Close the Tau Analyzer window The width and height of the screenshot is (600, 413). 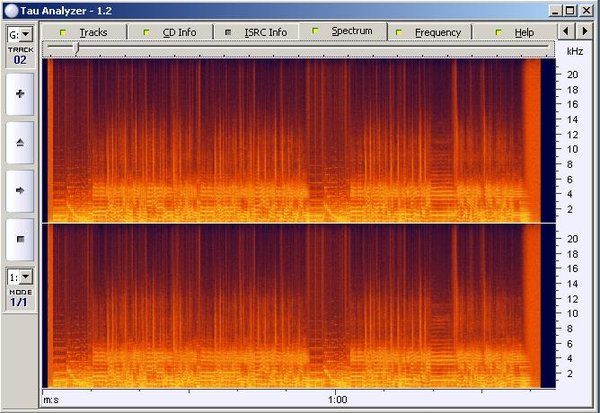[586, 10]
